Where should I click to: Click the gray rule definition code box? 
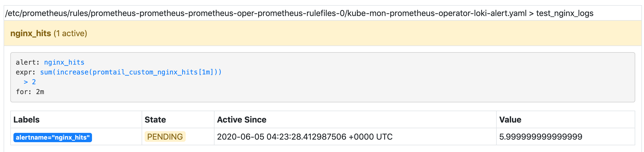(x=323, y=77)
